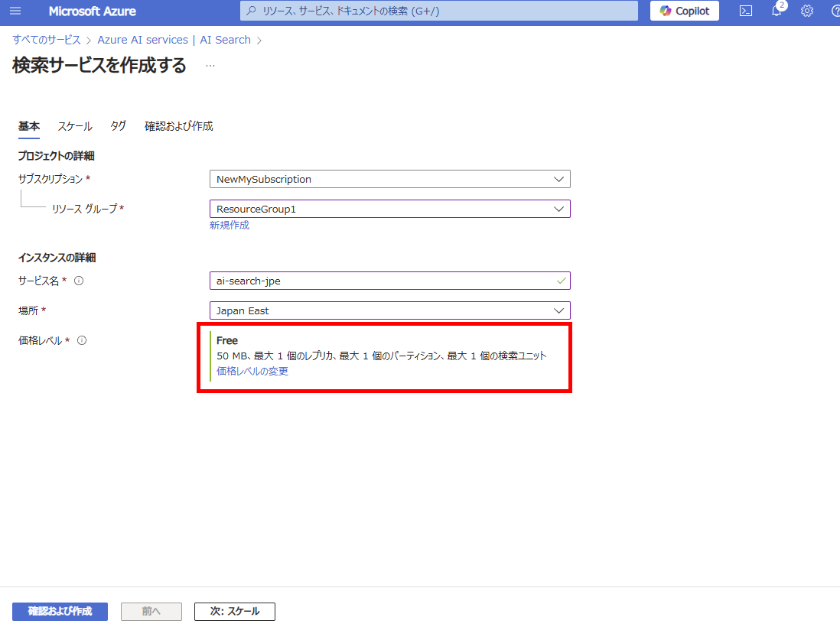Open the 確認および作成 tab

(x=178, y=126)
